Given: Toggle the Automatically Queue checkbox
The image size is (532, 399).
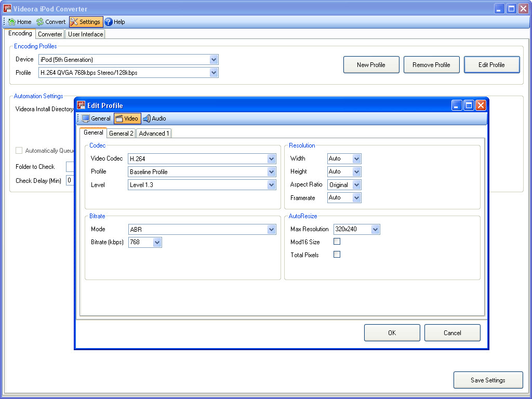Looking at the screenshot, I should [x=19, y=150].
